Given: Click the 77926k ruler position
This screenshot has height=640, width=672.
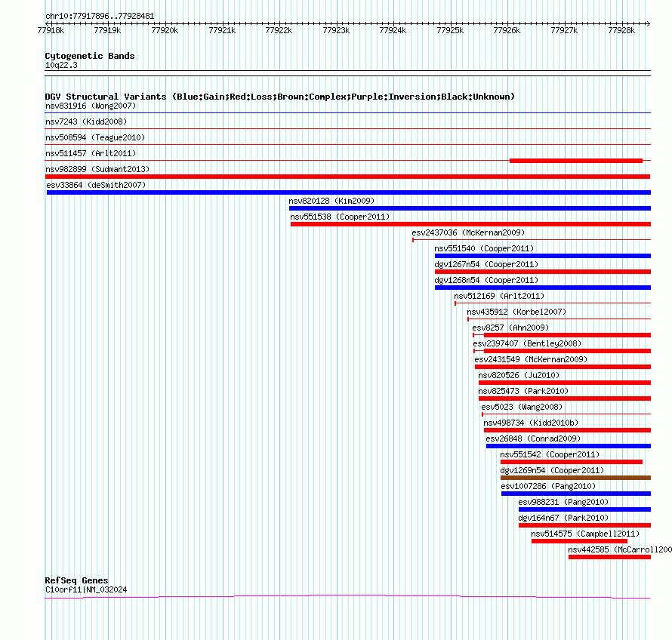Looking at the screenshot, I should [507, 30].
